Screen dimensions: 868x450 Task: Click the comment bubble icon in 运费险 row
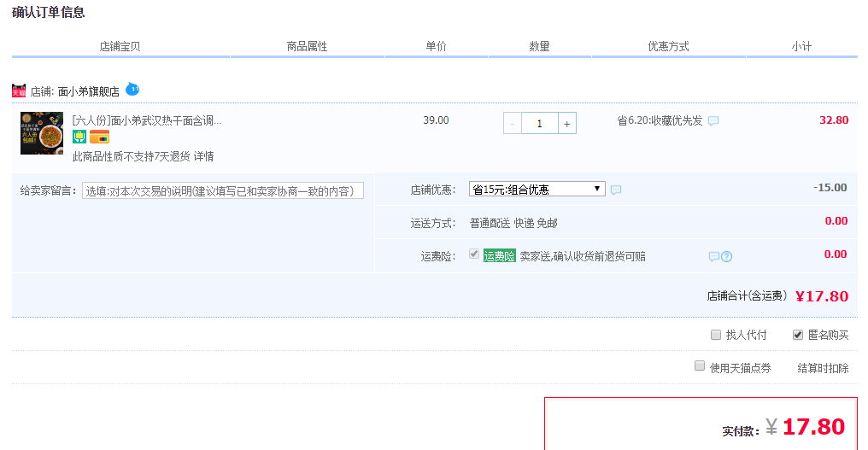(714, 256)
